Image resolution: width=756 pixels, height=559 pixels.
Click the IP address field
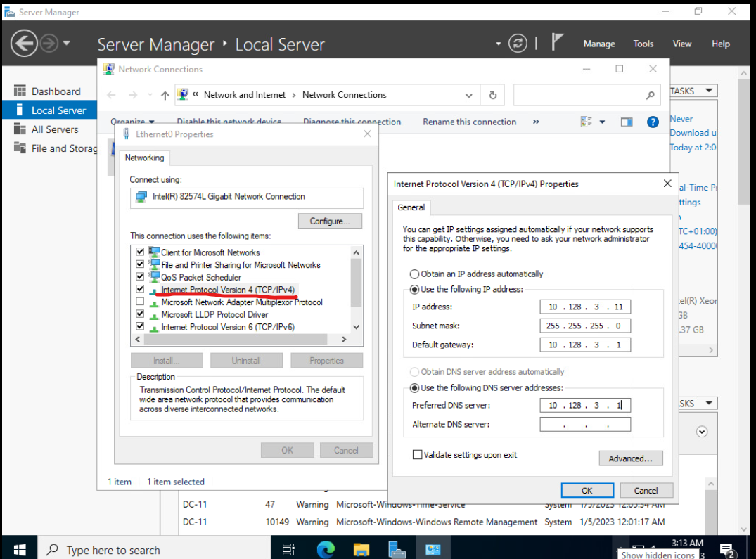point(585,307)
